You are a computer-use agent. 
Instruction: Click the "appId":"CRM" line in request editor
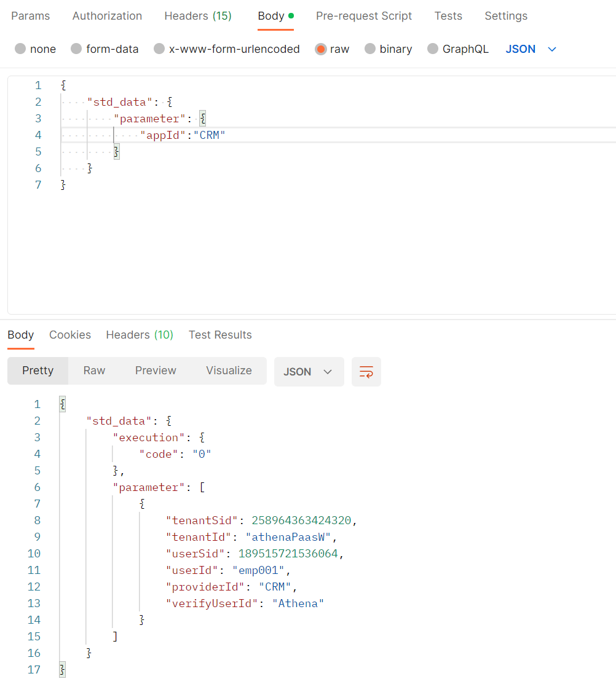tap(183, 135)
